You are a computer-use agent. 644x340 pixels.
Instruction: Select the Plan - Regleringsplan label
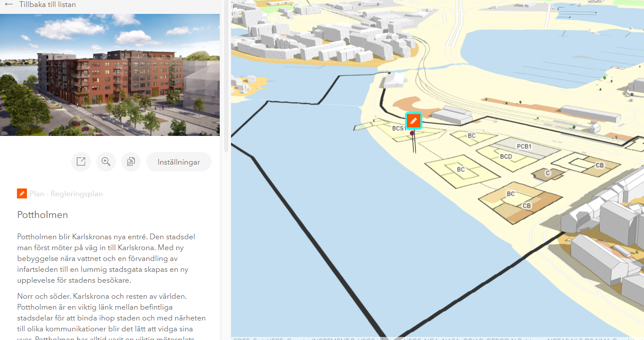point(66,194)
